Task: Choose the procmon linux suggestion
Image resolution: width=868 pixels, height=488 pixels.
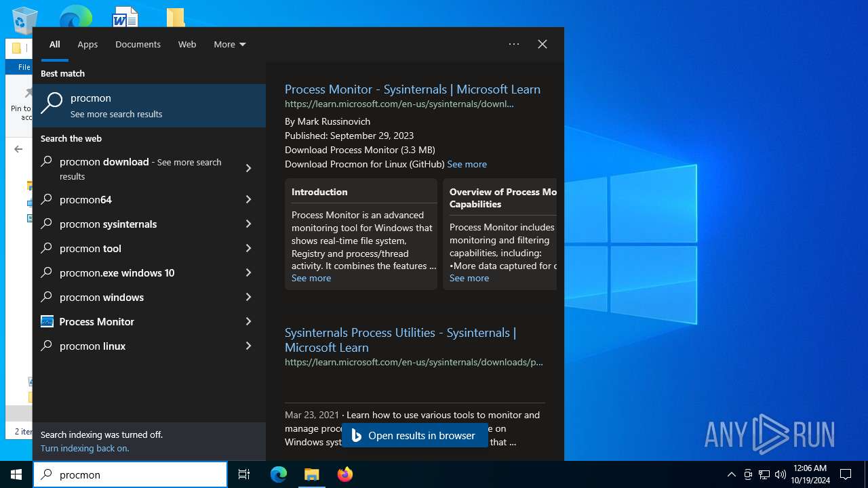Action: 133,346
